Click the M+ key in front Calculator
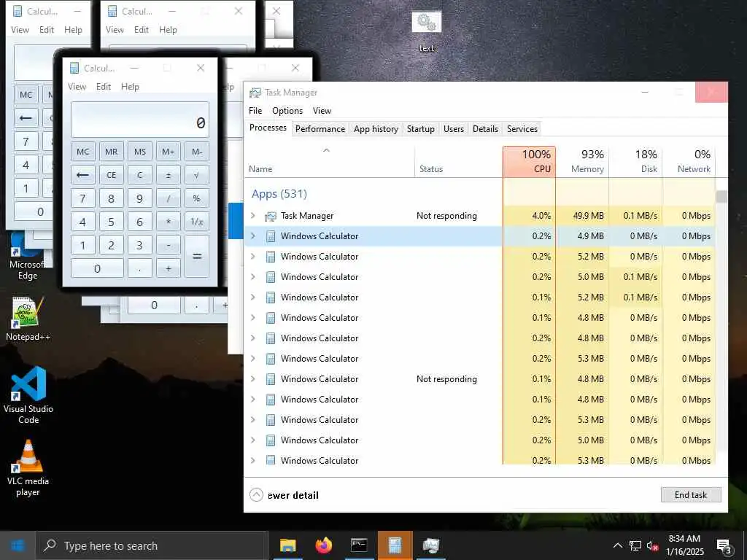The height and width of the screenshot is (560, 747). 169,152
